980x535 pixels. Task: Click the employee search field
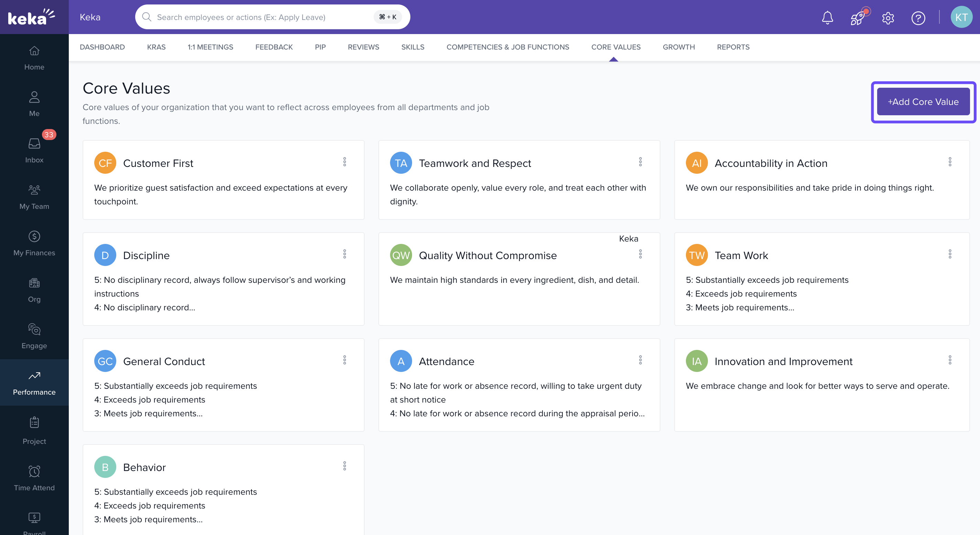[x=262, y=17]
